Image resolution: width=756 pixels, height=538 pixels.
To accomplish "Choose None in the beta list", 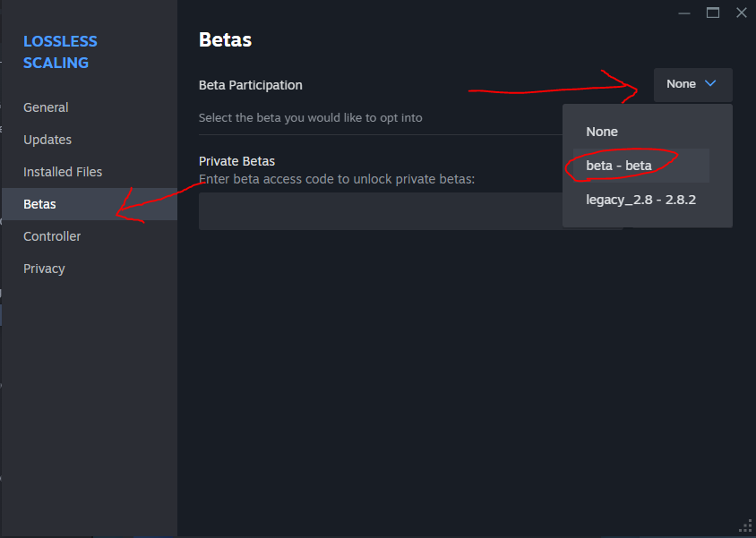I will tap(602, 132).
